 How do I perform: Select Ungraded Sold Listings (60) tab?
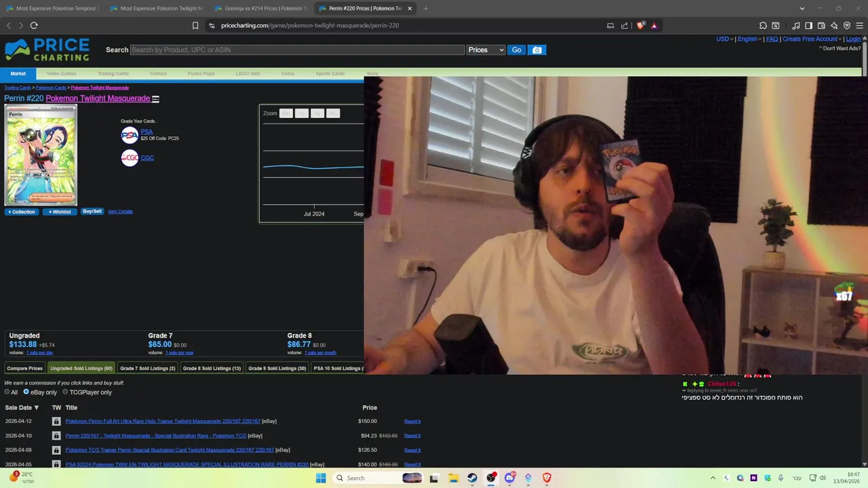tap(81, 368)
